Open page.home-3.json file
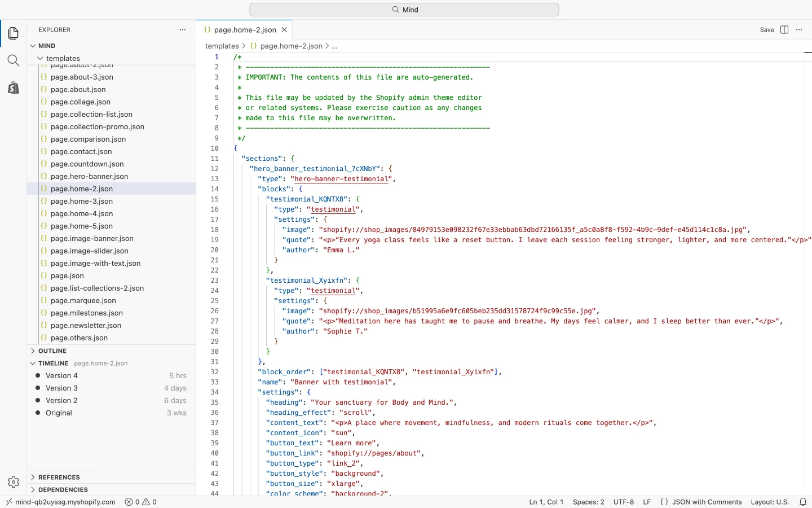 pos(112,202)
